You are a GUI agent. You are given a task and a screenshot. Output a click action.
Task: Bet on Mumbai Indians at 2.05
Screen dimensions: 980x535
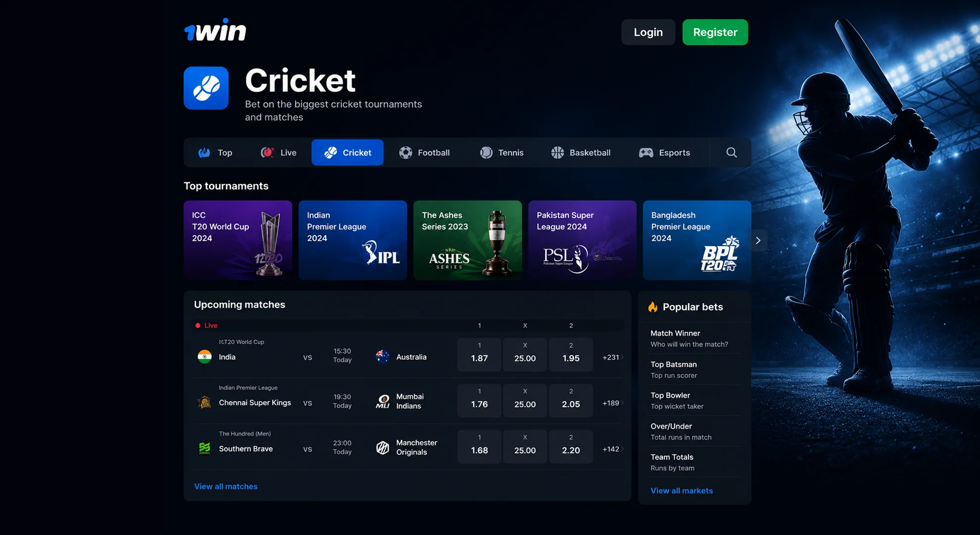[571, 400]
